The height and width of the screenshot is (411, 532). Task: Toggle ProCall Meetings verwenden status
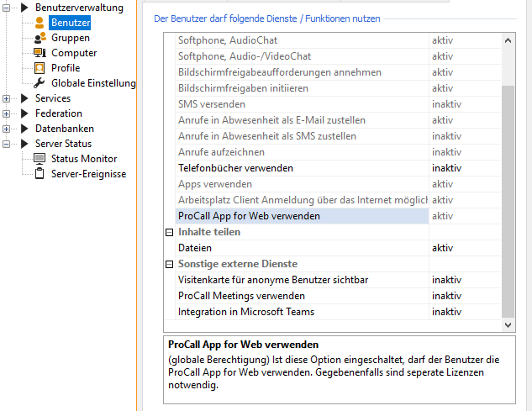click(445, 296)
